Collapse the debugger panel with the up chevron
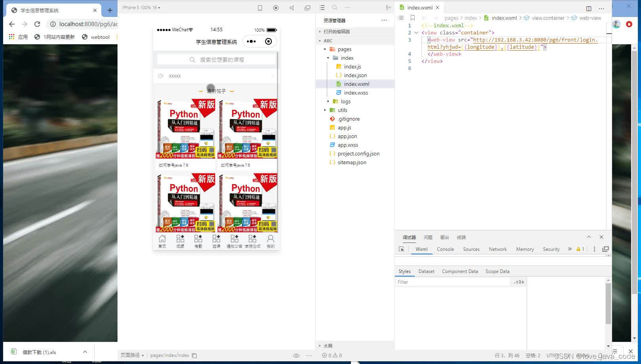This screenshot has width=641, height=364. [589, 237]
